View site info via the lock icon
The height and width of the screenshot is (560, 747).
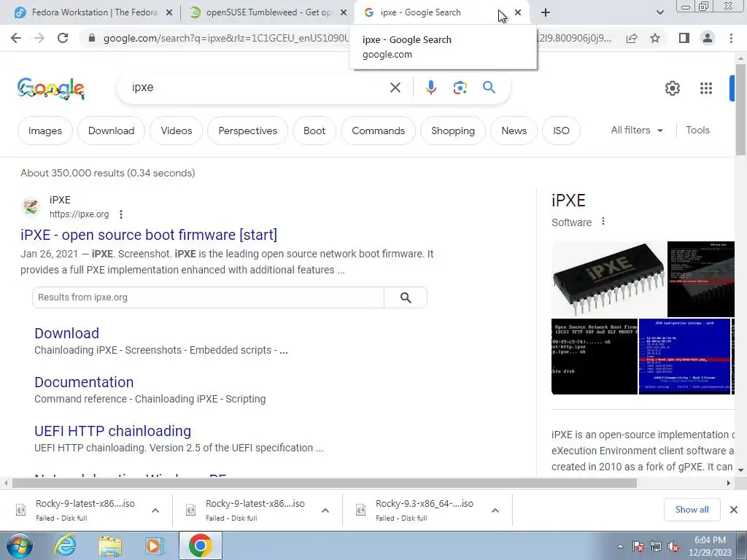pos(92,38)
